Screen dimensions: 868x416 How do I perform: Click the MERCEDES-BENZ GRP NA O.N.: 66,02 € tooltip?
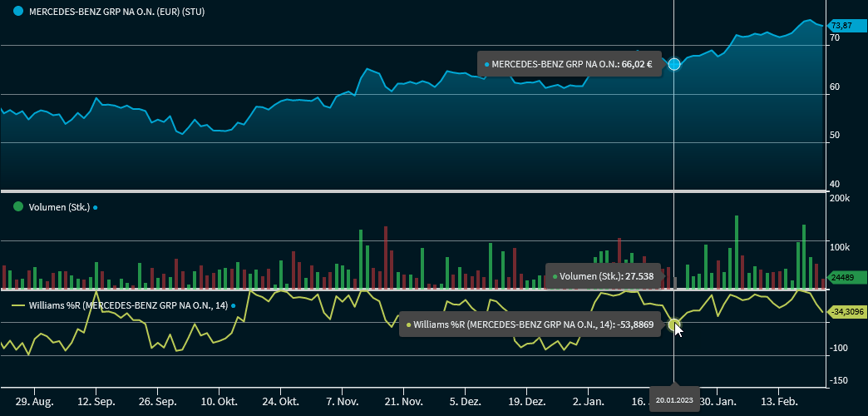tap(570, 64)
